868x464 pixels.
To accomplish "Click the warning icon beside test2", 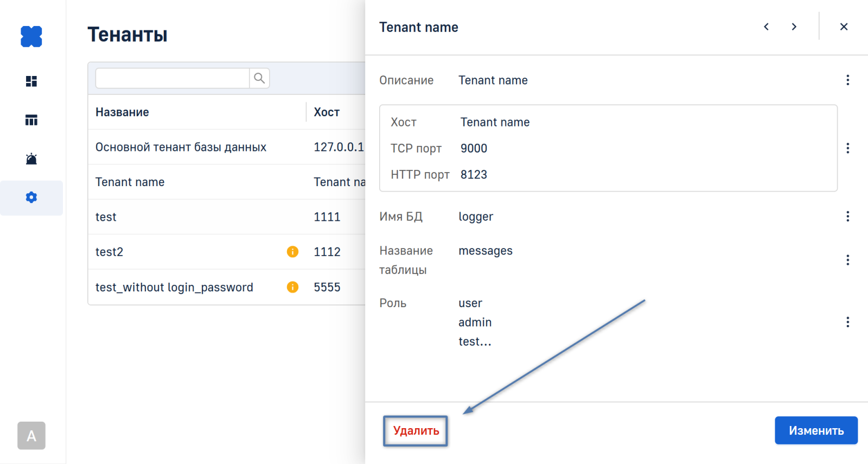I will 292,252.
